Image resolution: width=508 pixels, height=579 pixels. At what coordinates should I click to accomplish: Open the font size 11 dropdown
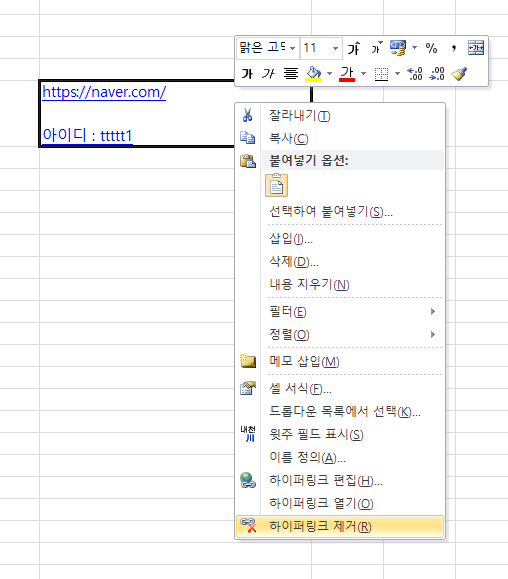335,48
